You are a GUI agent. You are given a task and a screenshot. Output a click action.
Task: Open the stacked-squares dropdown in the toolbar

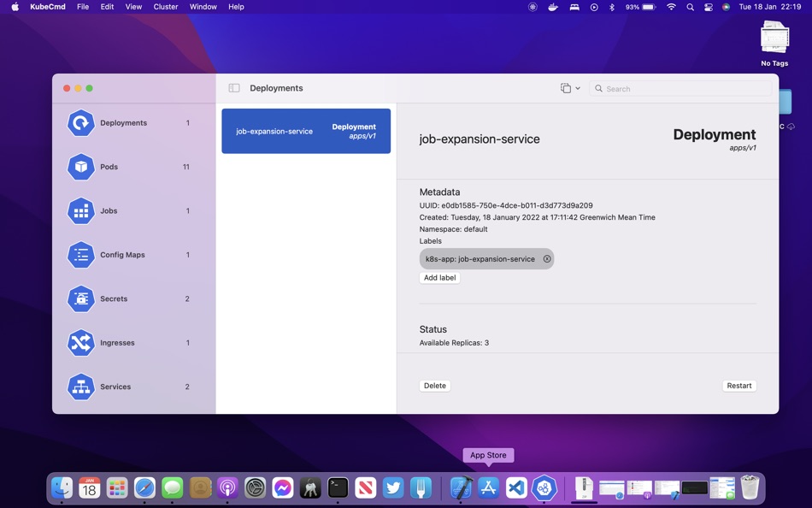click(x=570, y=88)
